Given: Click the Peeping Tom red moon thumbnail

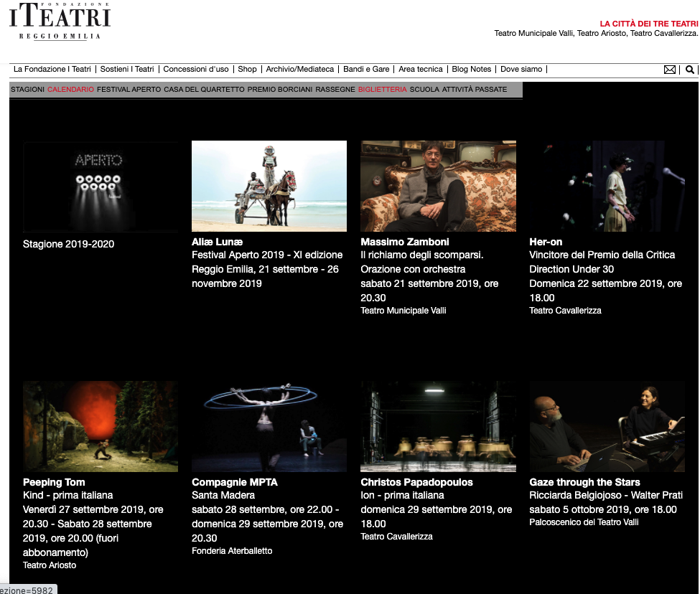Looking at the screenshot, I should click(x=101, y=426).
